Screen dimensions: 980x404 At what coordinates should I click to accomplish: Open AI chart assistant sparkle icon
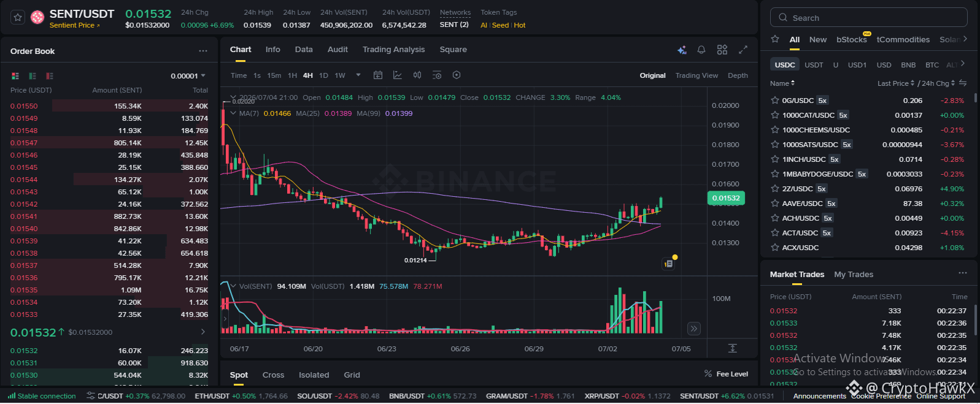click(x=682, y=50)
